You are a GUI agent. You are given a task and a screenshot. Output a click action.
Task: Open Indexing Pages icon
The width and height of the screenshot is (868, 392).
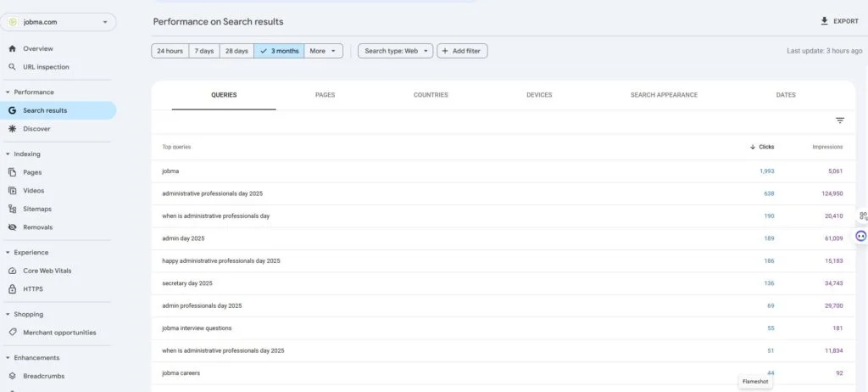pyautogui.click(x=12, y=172)
